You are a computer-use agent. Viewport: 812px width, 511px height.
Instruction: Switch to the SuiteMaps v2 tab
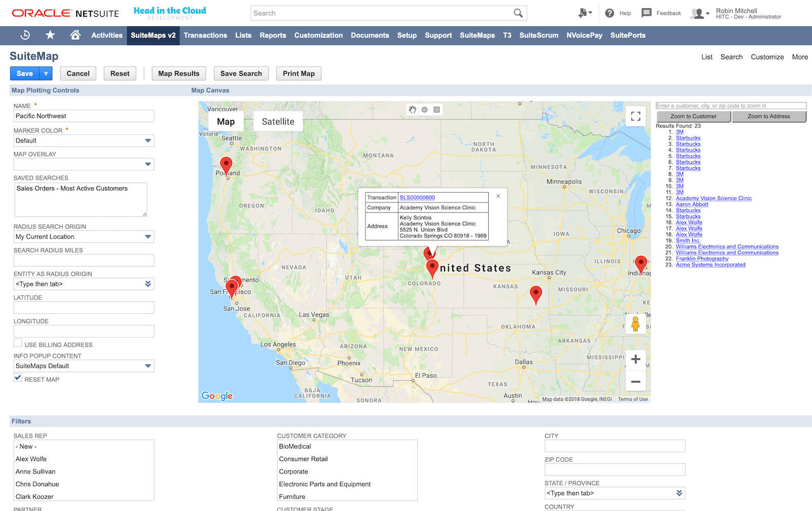click(x=153, y=35)
